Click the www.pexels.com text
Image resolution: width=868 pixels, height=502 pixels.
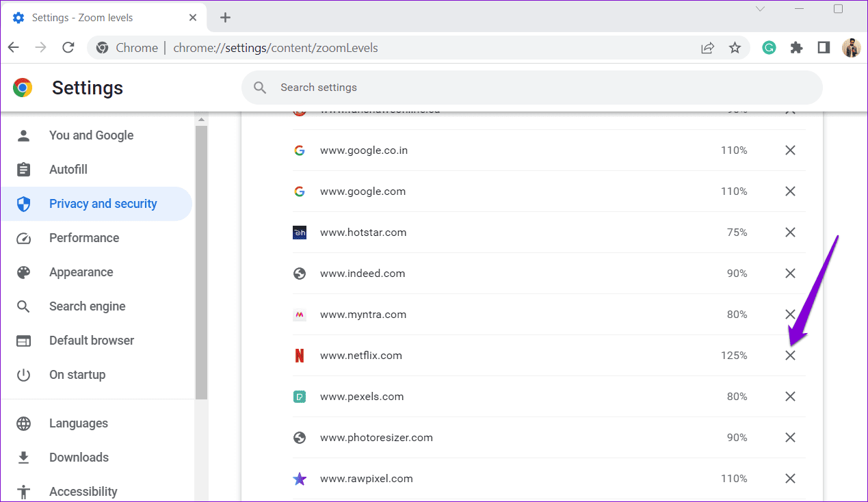pyautogui.click(x=362, y=397)
